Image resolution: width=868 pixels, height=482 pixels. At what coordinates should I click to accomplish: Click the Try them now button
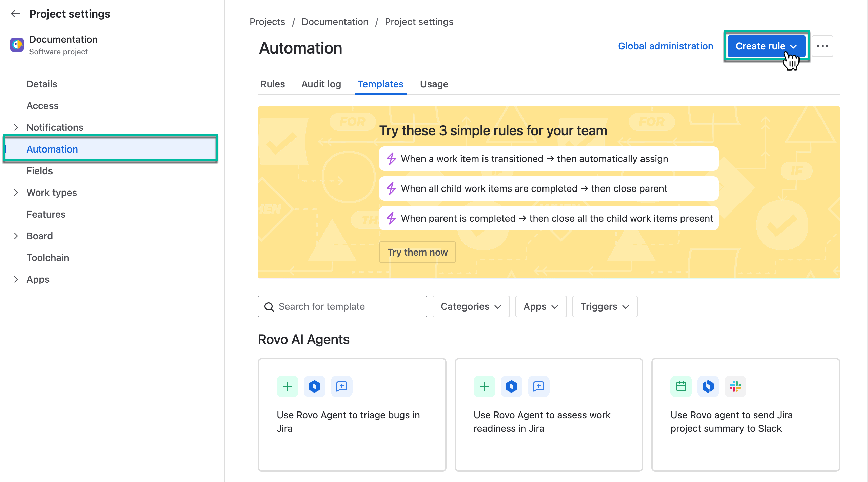pyautogui.click(x=417, y=252)
